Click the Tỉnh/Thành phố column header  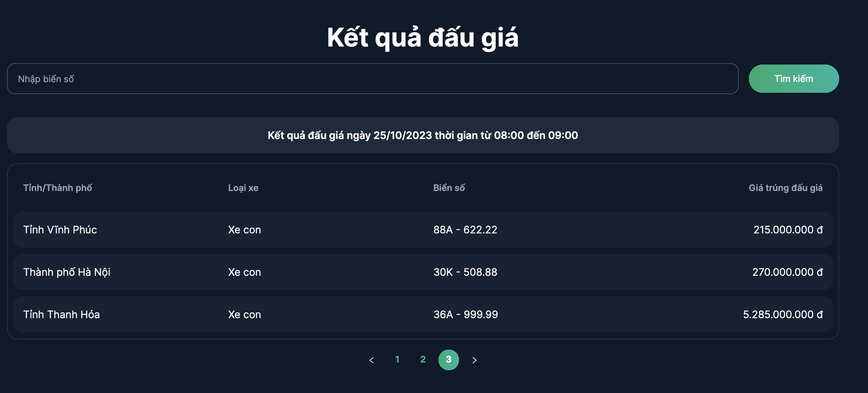(58, 188)
